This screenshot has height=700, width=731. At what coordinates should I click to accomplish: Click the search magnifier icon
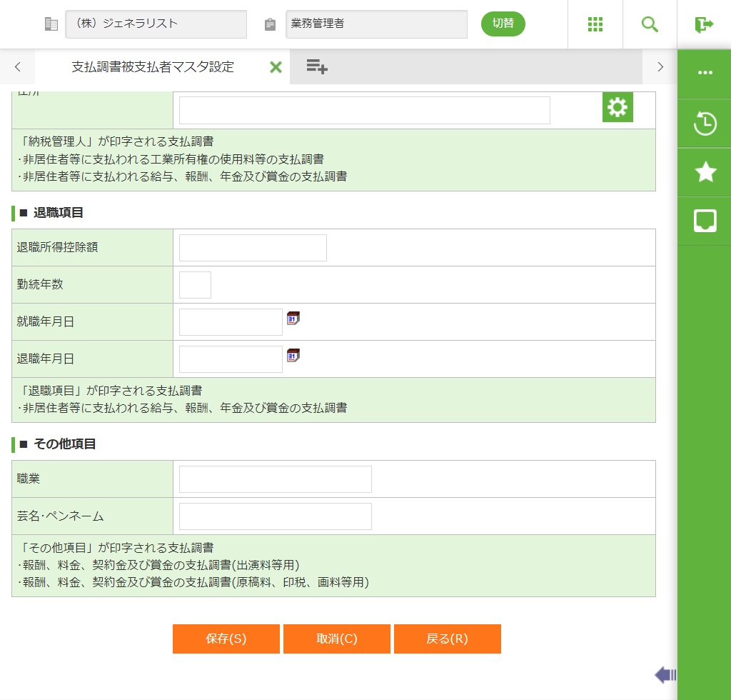pyautogui.click(x=650, y=24)
